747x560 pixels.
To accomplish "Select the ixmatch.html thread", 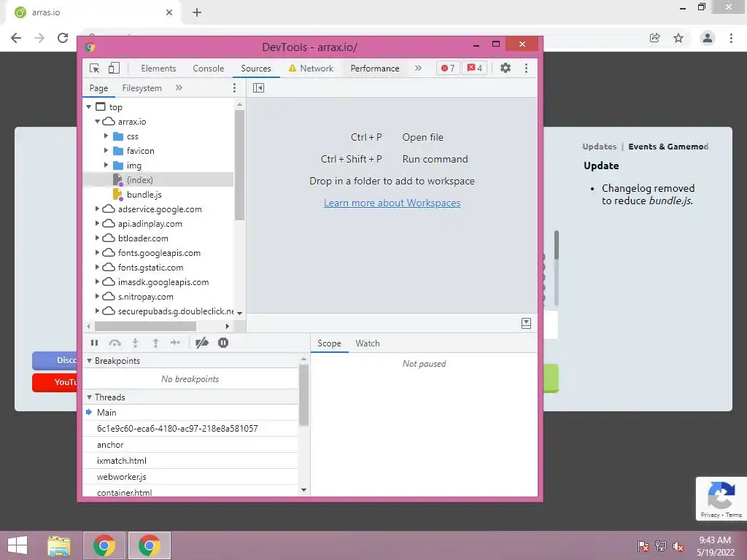I will coord(190,461).
